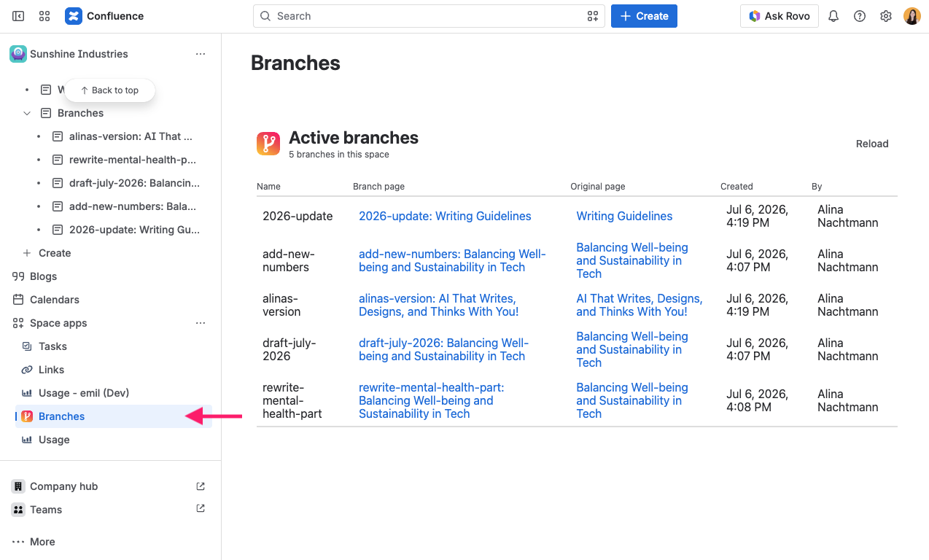Open draft-july-2026 branch page link
929x560 pixels.
(443, 349)
